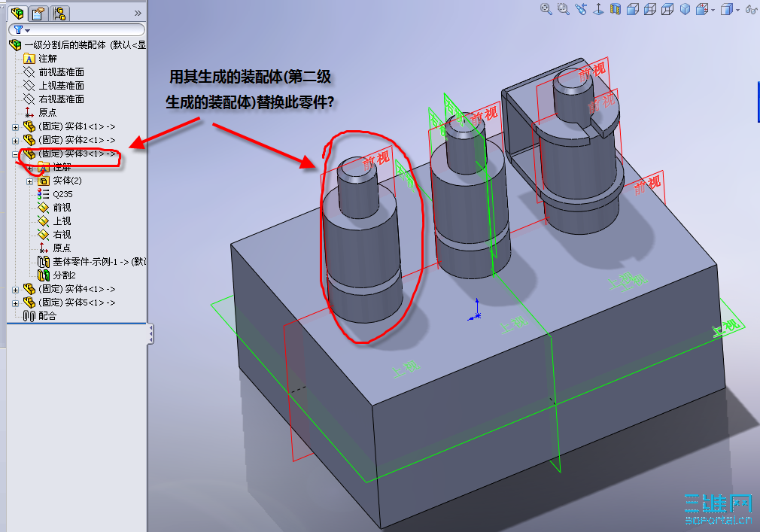Click the half-shaded cube display icon

click(726, 9)
